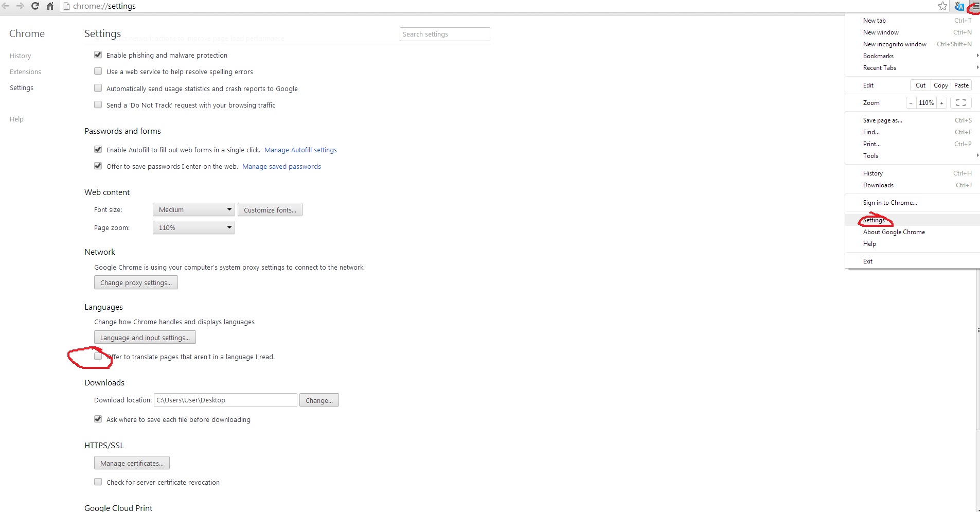Open Language and input settings
Screen dimensions: 980x512
point(145,338)
